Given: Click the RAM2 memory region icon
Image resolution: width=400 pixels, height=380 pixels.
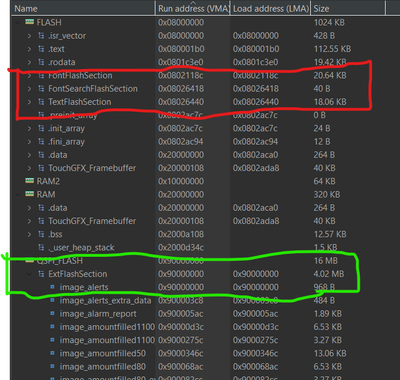Looking at the screenshot, I should (x=29, y=181).
